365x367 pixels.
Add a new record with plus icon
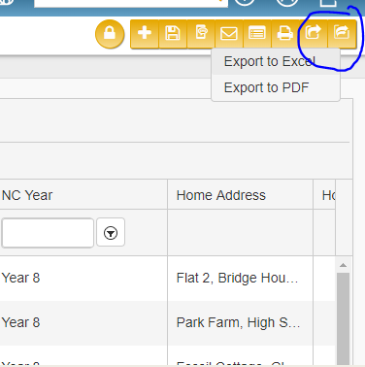(144, 34)
